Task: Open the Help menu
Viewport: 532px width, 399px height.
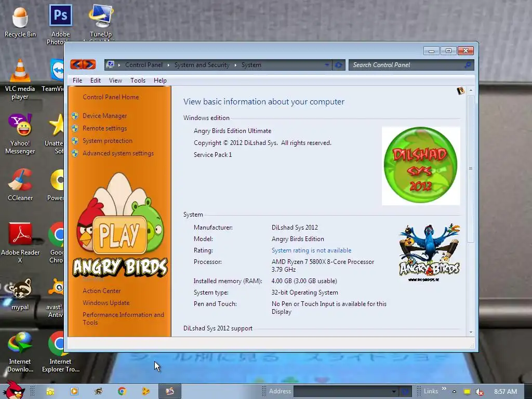Action: (160, 81)
